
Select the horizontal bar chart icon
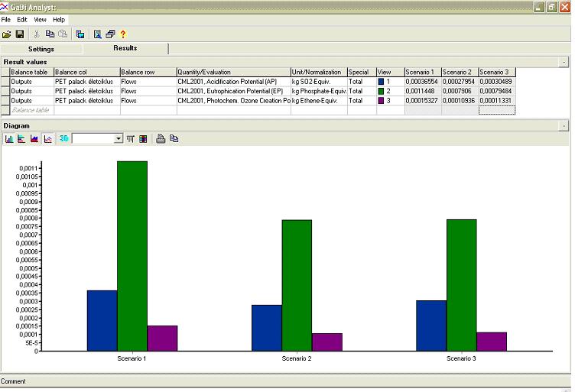click(x=21, y=139)
